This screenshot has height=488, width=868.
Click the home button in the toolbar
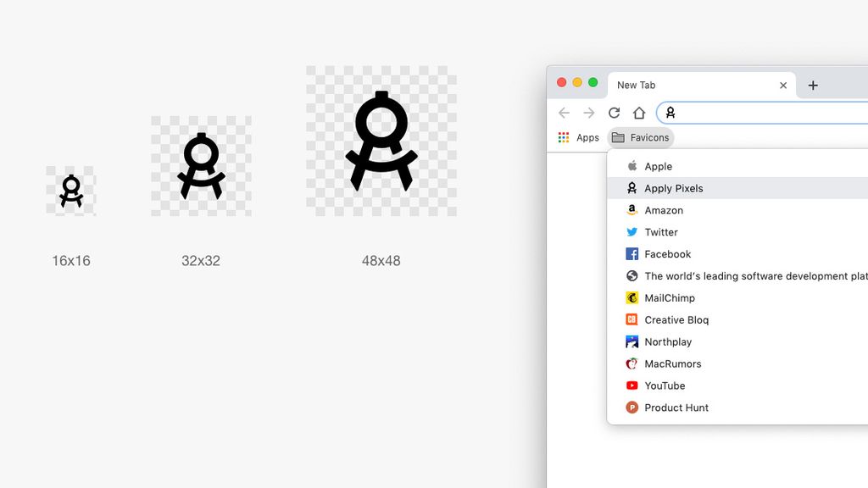pos(639,112)
